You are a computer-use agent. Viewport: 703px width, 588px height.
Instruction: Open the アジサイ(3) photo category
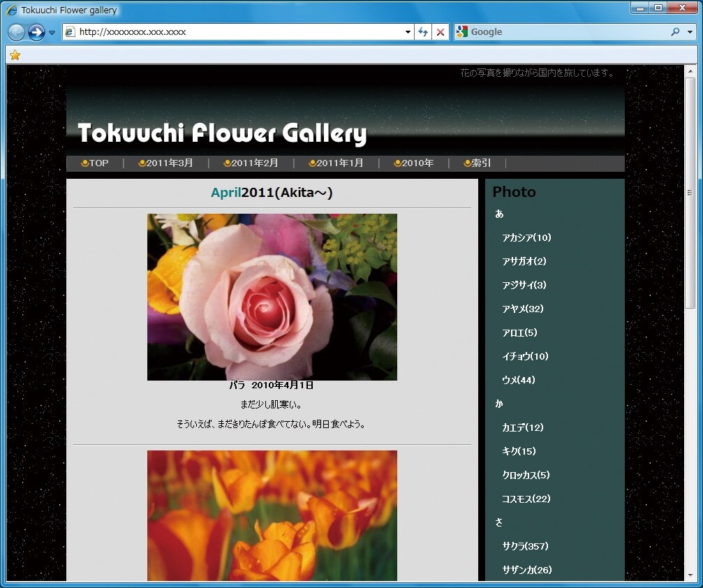[524, 285]
